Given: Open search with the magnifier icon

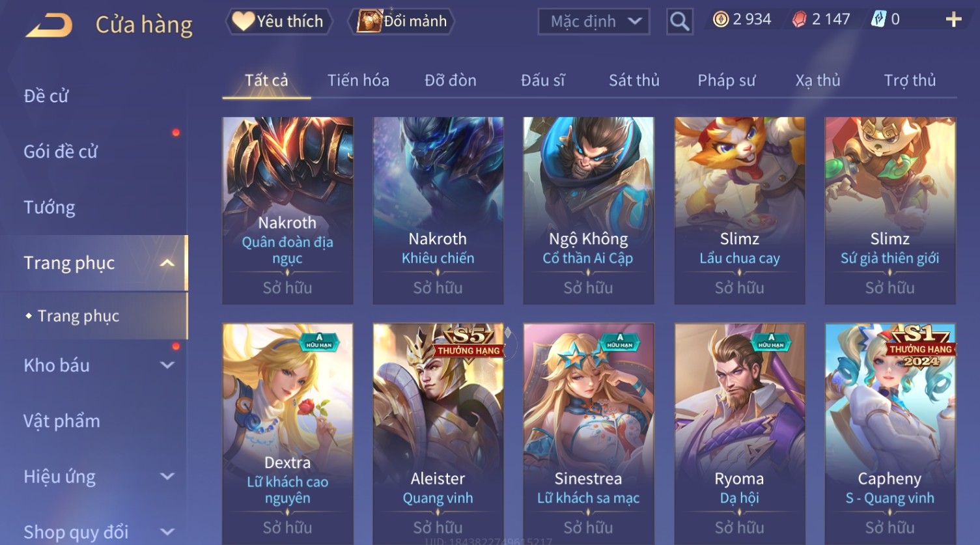Looking at the screenshot, I should pos(679,21).
